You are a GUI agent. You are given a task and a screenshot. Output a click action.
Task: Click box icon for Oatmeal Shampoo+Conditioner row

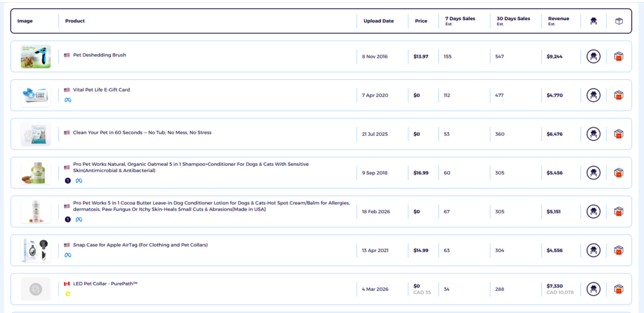point(619,173)
